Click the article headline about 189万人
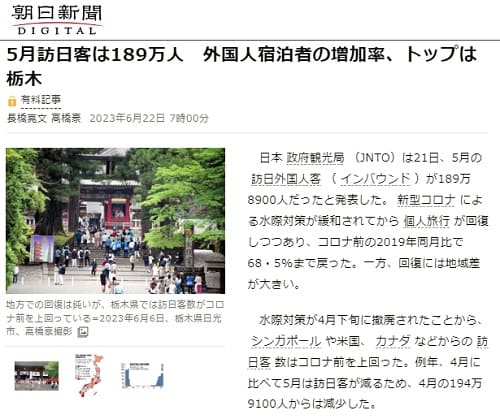The image size is (500, 419). pos(242,67)
